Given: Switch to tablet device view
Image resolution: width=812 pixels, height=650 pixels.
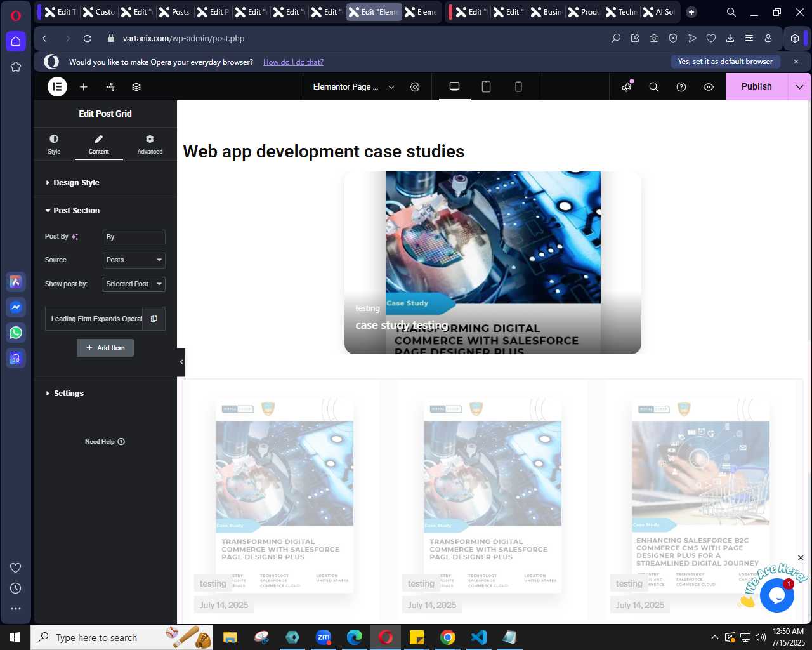Looking at the screenshot, I should pyautogui.click(x=487, y=87).
